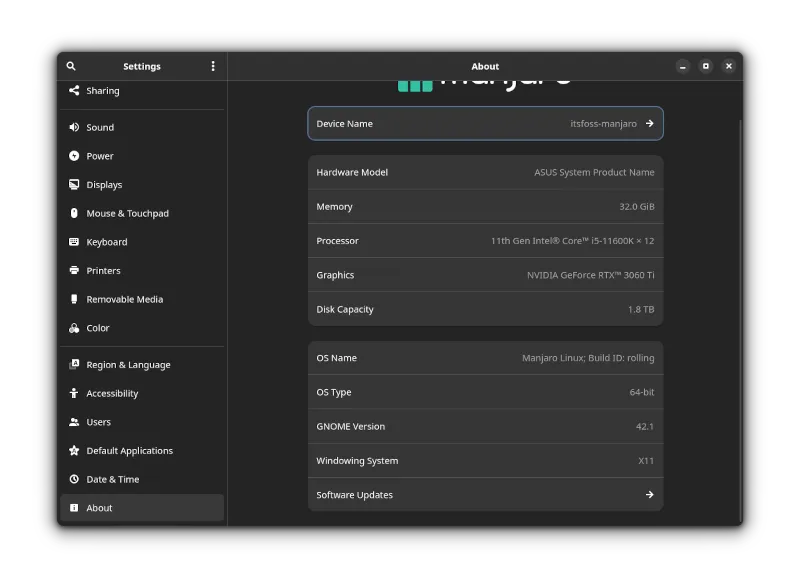This screenshot has height=588, width=800.
Task: Open the three-dot overflow menu
Action: click(211, 66)
